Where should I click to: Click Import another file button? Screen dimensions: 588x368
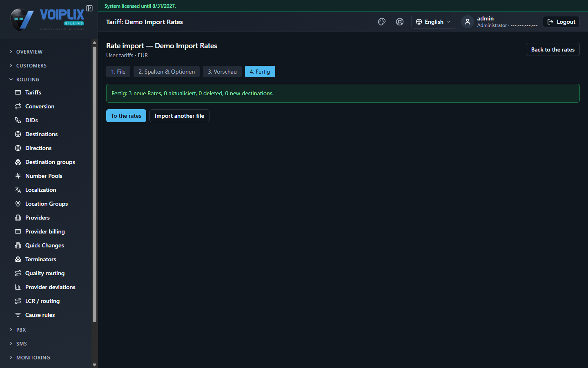(179, 116)
